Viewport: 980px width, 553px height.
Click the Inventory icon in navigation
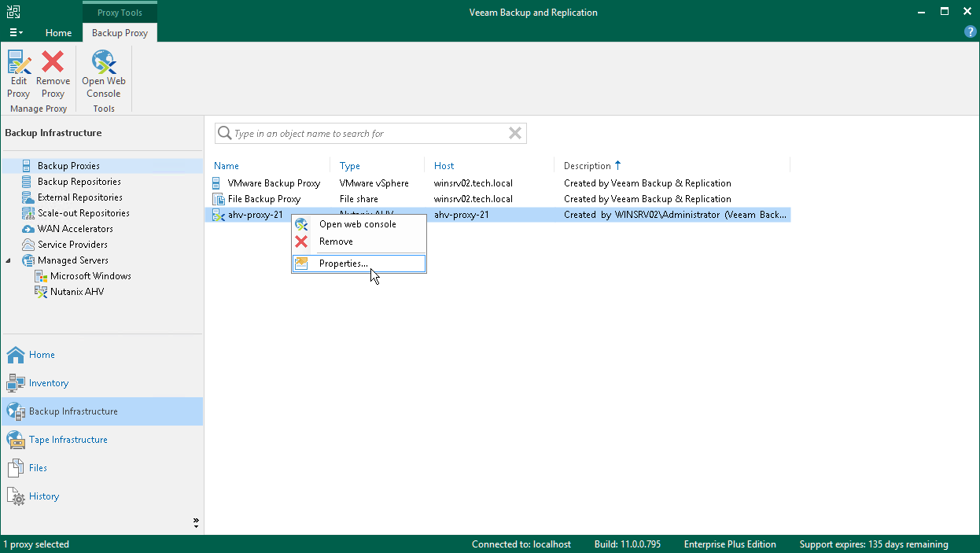[16, 383]
